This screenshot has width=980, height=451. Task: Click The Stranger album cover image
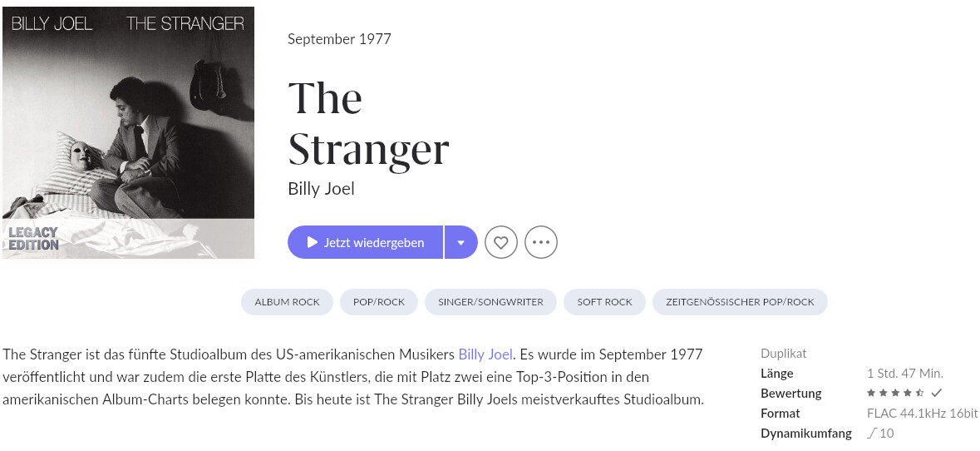pos(128,132)
